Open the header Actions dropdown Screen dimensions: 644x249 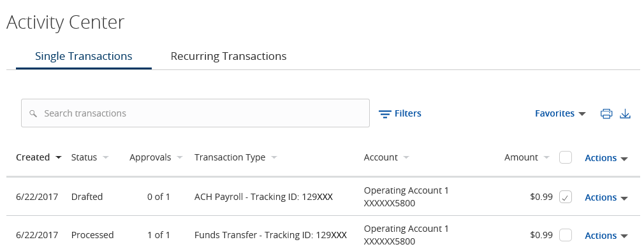click(x=606, y=158)
